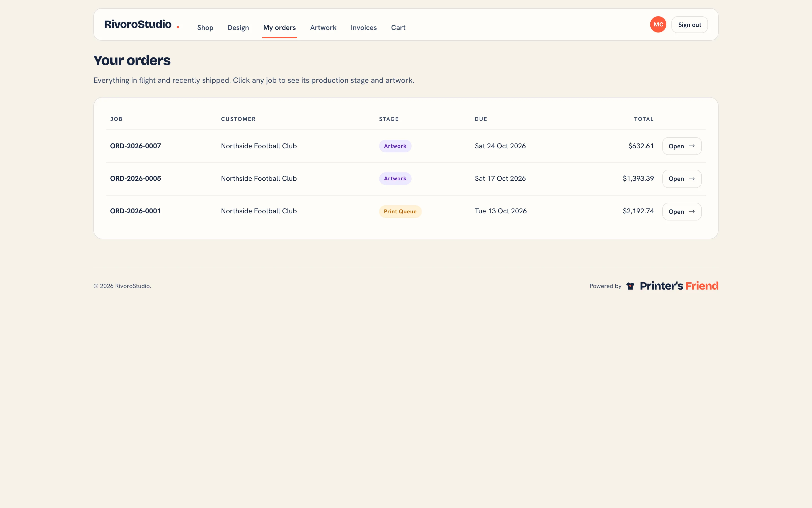Click the TOTAL column header
Viewport: 812px width, 508px height.
[x=644, y=119]
